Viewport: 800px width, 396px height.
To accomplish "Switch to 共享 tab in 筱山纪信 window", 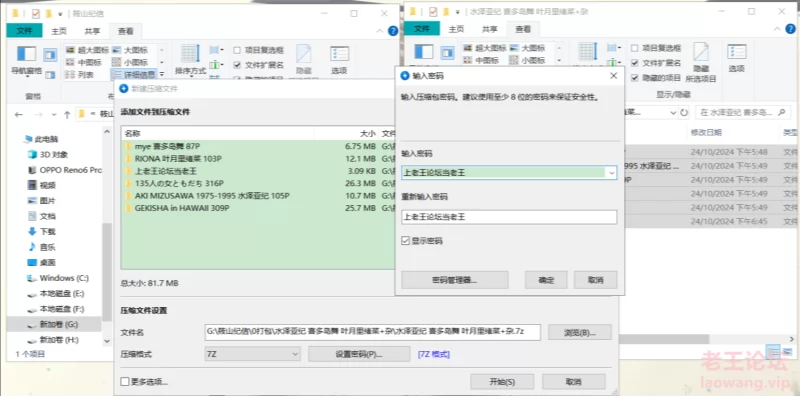I will click(x=92, y=31).
